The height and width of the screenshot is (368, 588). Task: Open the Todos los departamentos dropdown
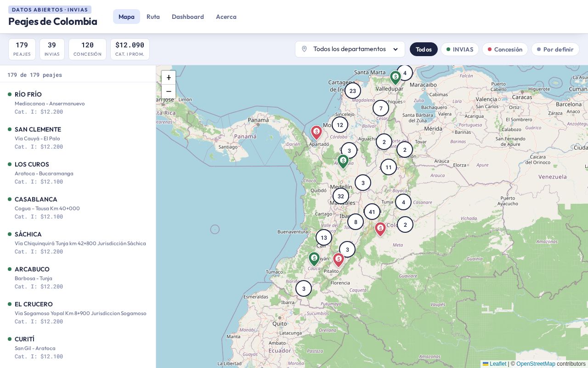350,49
